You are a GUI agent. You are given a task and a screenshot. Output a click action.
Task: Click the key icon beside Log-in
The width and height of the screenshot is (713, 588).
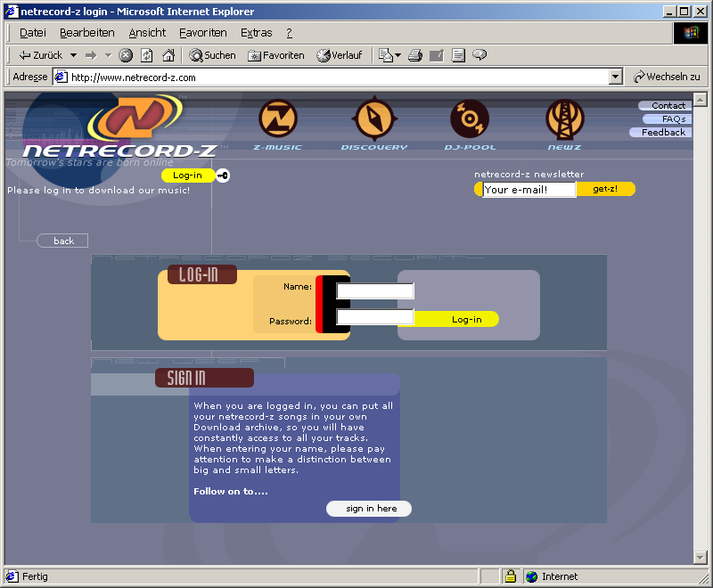[222, 176]
